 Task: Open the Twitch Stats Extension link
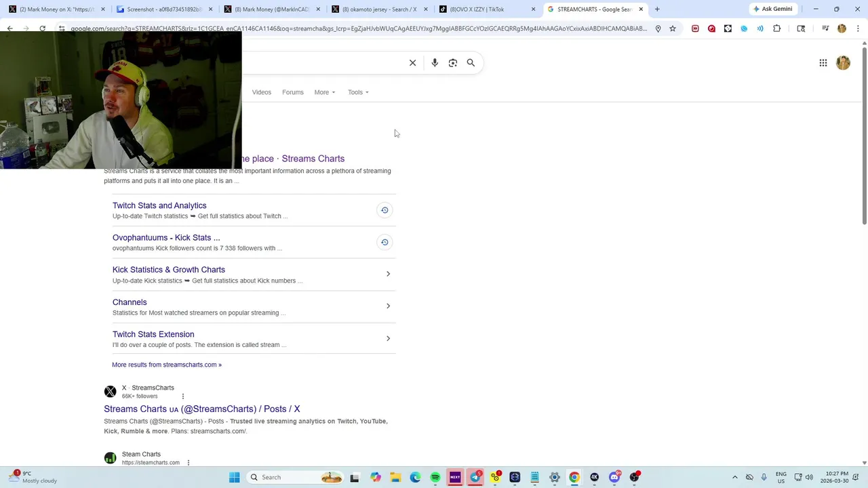click(x=153, y=334)
